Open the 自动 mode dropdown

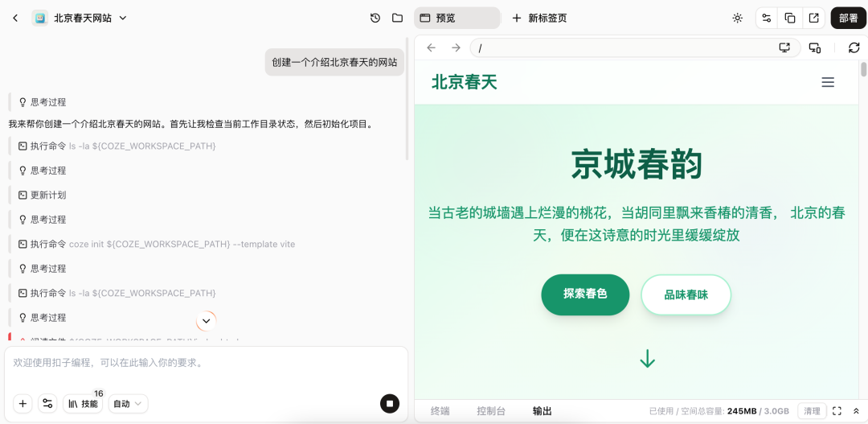coord(129,403)
